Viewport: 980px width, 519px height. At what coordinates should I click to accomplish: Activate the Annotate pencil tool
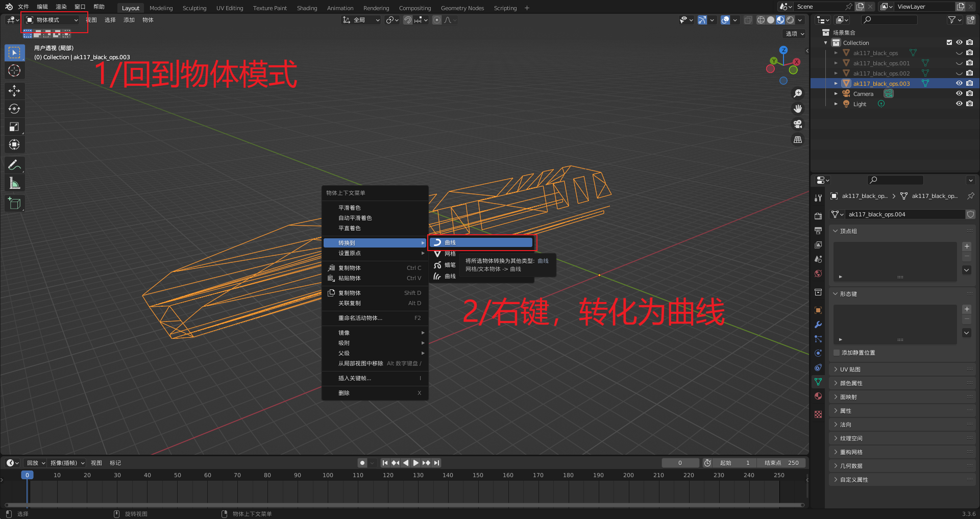pyautogui.click(x=14, y=165)
